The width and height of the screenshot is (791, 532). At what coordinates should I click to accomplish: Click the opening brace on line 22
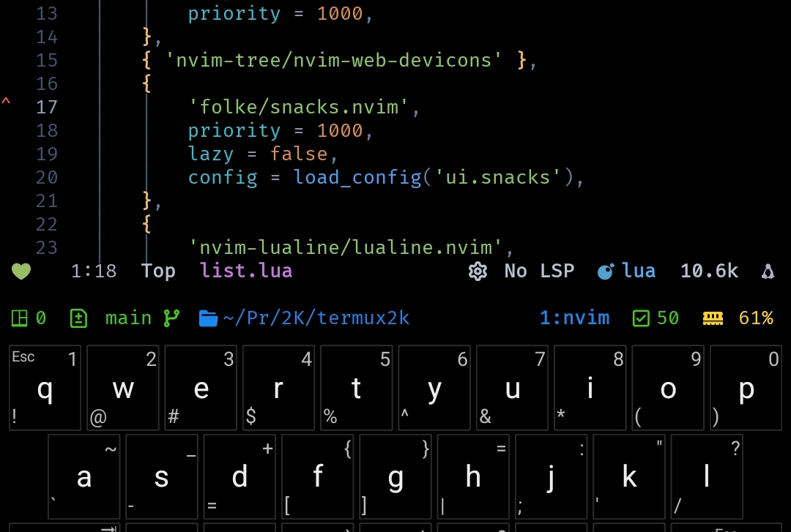146,224
